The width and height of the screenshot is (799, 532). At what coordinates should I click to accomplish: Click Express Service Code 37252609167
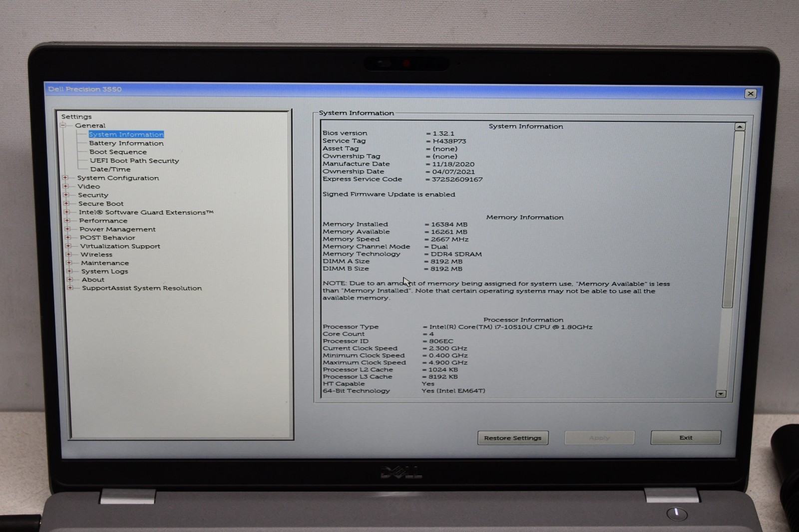pyautogui.click(x=457, y=179)
